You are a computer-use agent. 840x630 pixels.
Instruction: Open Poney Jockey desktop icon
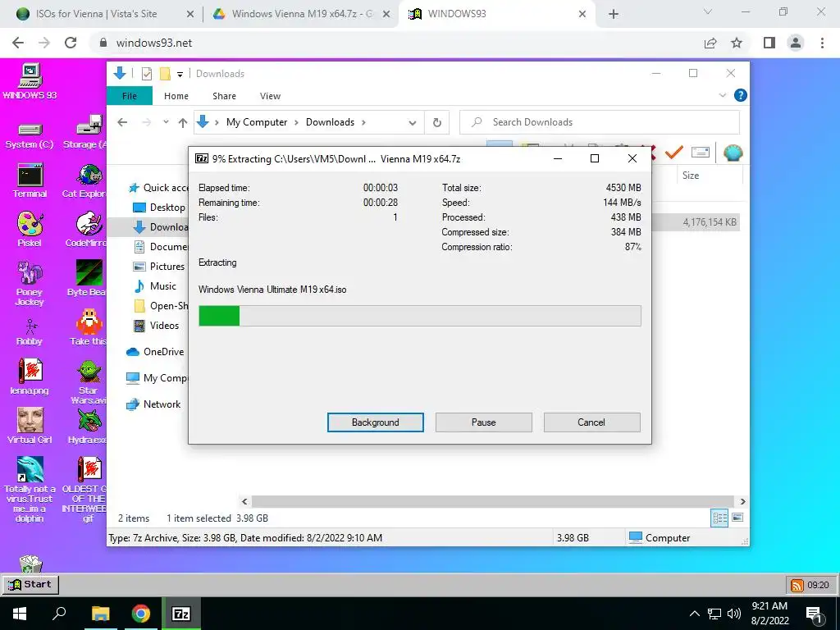(30, 283)
